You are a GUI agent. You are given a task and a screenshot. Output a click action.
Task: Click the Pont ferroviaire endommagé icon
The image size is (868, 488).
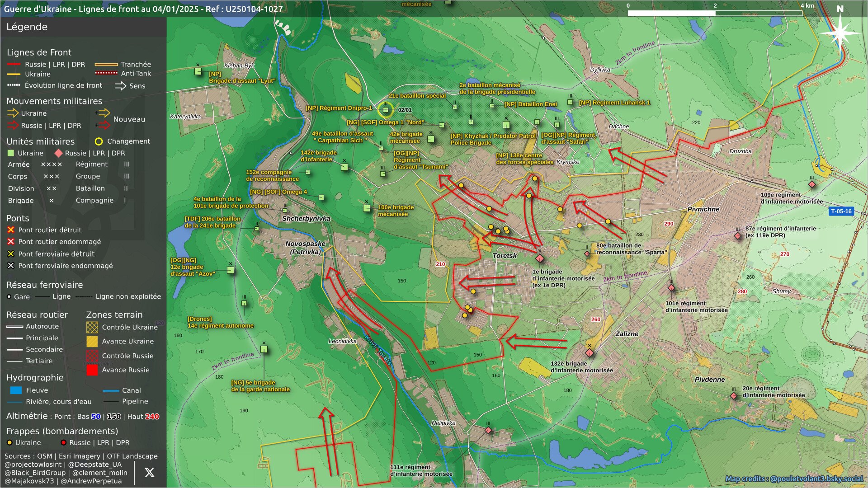click(x=11, y=266)
